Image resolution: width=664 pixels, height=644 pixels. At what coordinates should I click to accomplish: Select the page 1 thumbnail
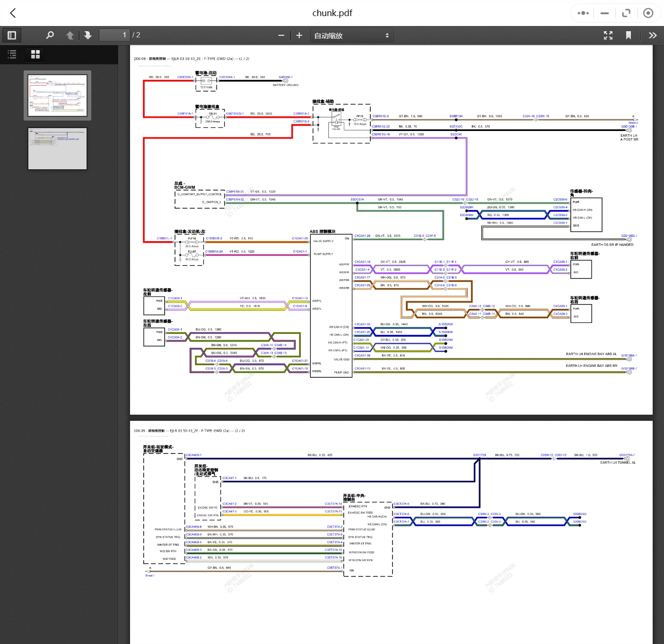pyautogui.click(x=57, y=96)
